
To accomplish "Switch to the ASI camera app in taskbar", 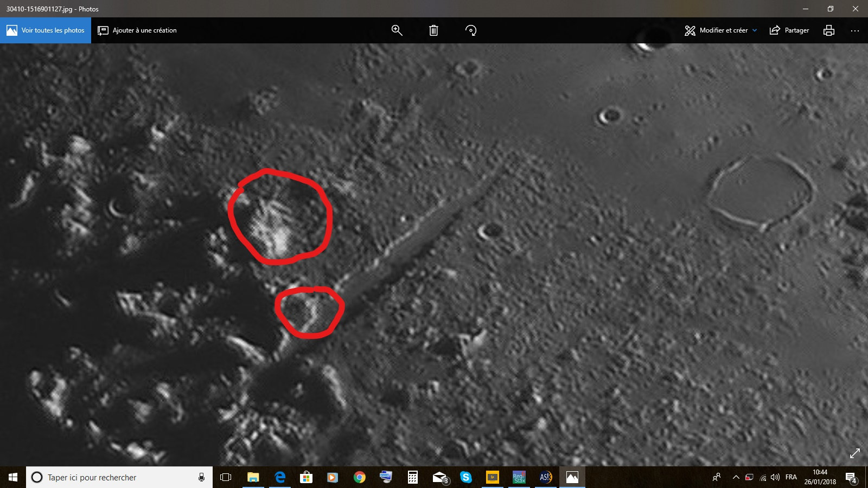I will (x=546, y=477).
